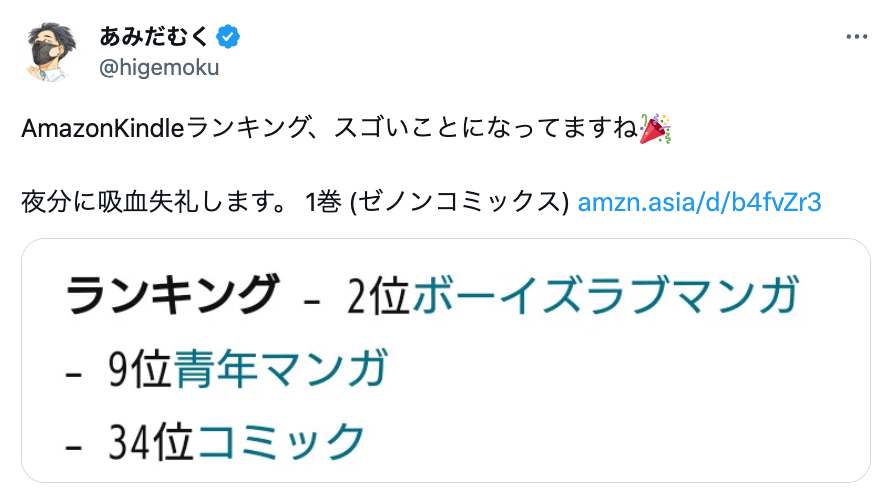Click the word AmazonKindleランキング in the tweet
Viewport: 894px width, 504px height.
(x=152, y=130)
